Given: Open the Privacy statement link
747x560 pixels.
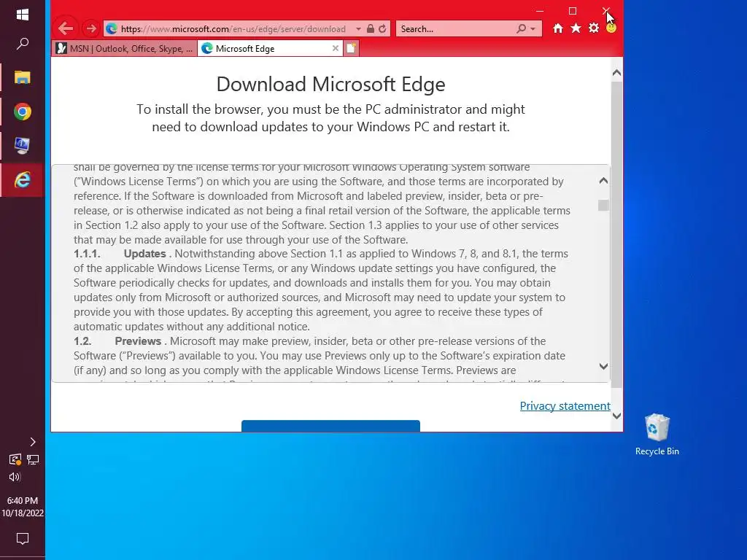Looking at the screenshot, I should [565, 405].
